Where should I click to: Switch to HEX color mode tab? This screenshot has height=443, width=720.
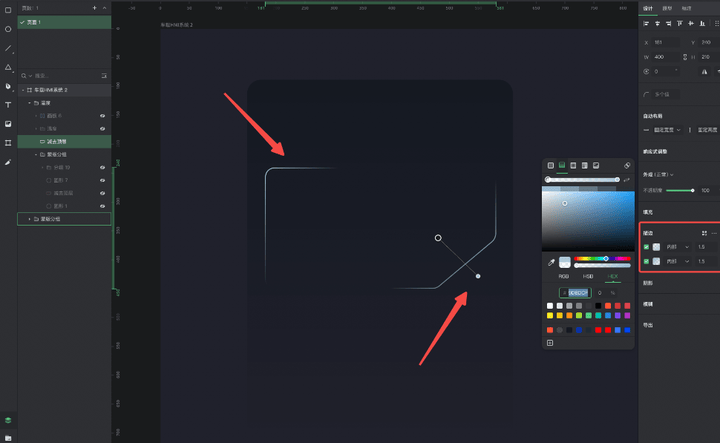pos(613,275)
